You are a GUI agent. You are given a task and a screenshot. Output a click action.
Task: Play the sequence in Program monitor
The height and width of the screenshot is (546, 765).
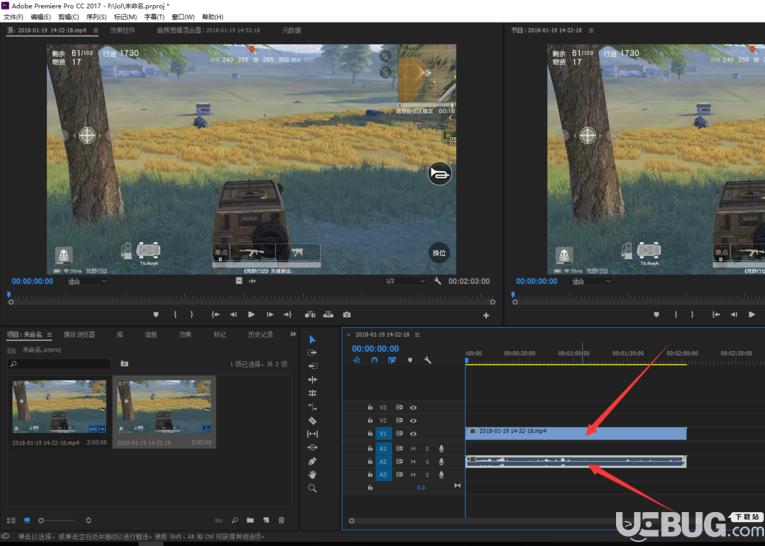(752, 315)
